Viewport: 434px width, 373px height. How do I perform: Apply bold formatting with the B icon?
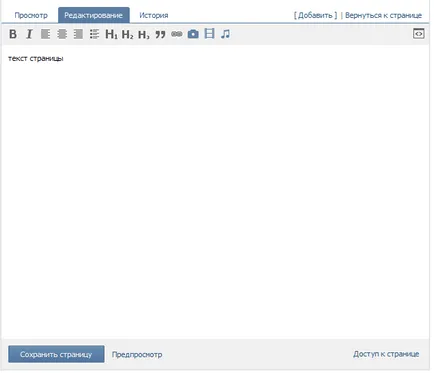click(13, 34)
